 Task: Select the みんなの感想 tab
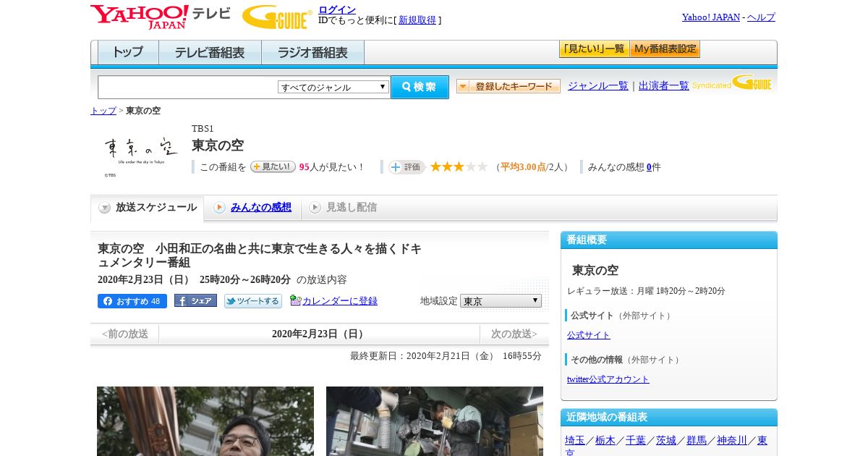(x=261, y=207)
